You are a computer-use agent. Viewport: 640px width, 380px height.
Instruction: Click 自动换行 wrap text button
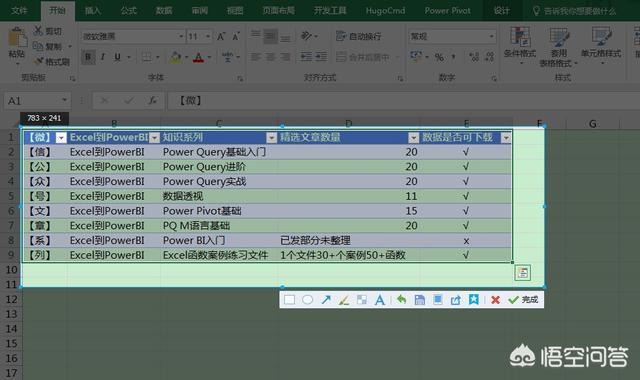click(x=359, y=36)
